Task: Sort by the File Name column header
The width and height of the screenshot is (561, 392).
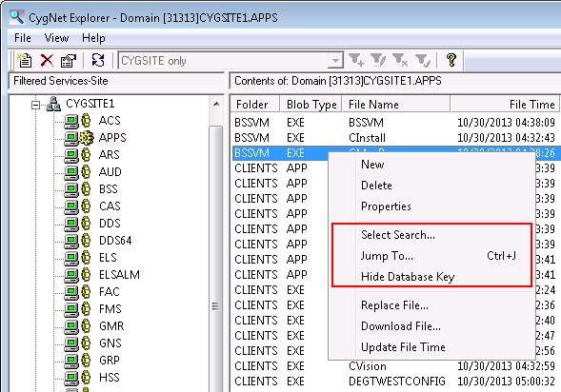Action: coord(396,105)
